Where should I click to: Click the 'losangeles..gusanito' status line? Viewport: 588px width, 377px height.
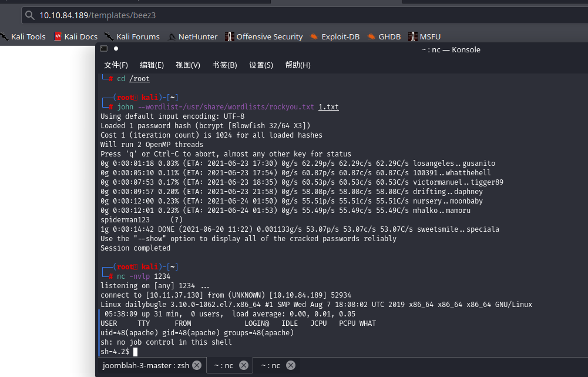pos(298,163)
